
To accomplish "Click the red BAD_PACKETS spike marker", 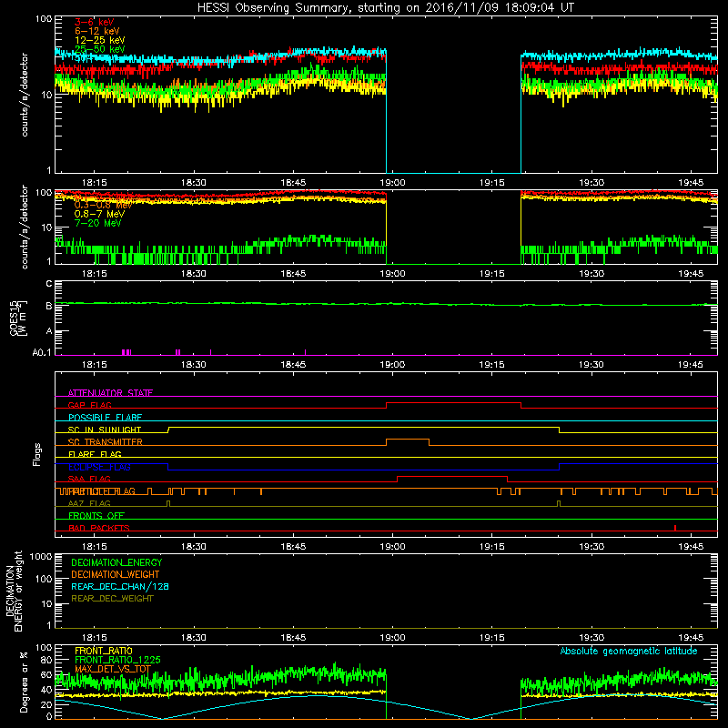I will pyautogui.click(x=674, y=528).
